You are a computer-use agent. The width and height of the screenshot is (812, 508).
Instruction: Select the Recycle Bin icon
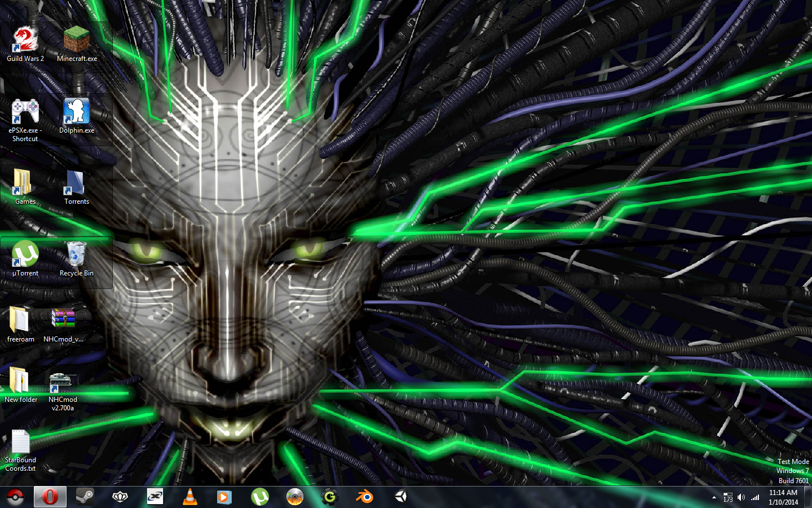click(x=77, y=255)
